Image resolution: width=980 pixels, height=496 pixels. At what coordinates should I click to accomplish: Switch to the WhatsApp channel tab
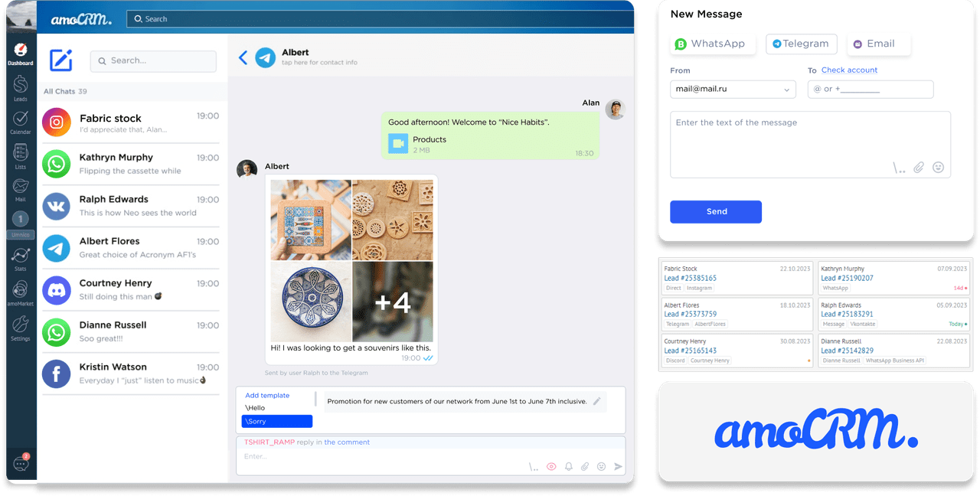[712, 44]
